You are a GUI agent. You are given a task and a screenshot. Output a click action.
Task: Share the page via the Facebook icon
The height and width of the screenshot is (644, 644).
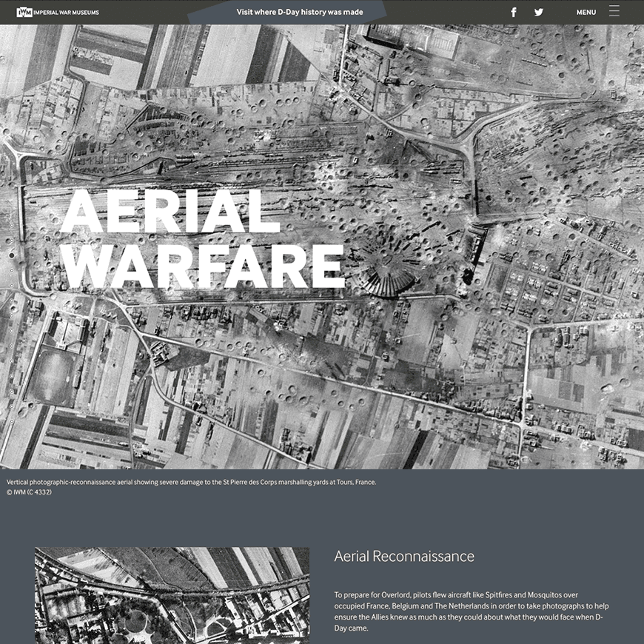pyautogui.click(x=514, y=13)
